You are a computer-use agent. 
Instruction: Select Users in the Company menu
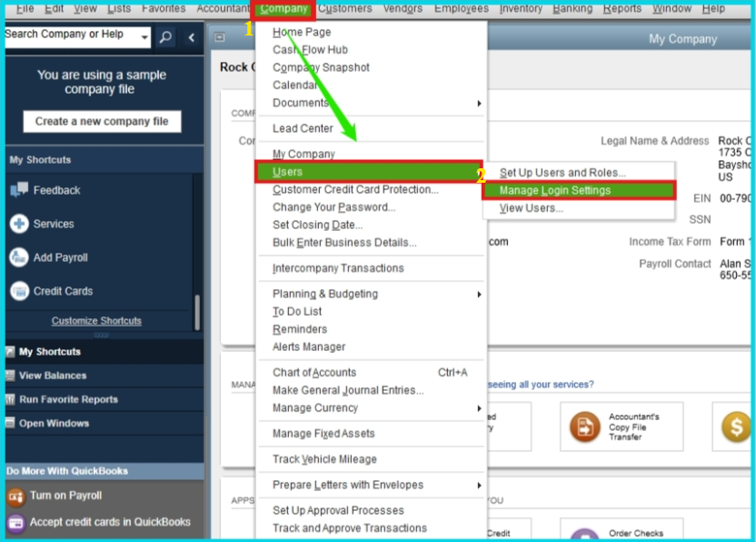click(369, 172)
